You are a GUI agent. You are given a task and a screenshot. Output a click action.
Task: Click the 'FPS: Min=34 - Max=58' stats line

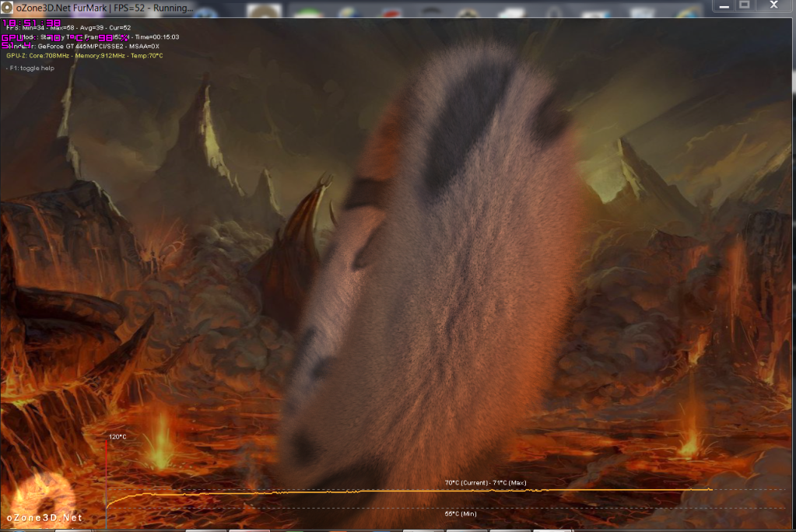68,28
